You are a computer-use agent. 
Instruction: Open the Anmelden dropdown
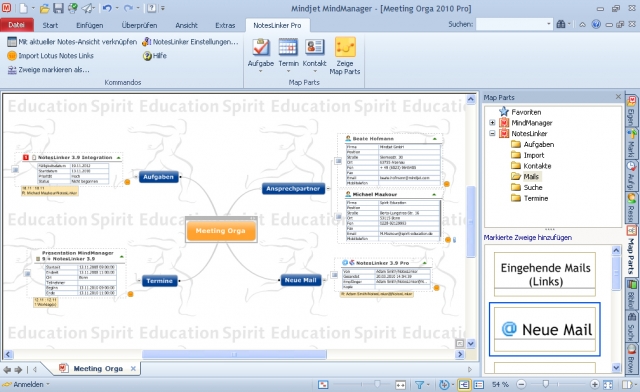(x=25, y=384)
